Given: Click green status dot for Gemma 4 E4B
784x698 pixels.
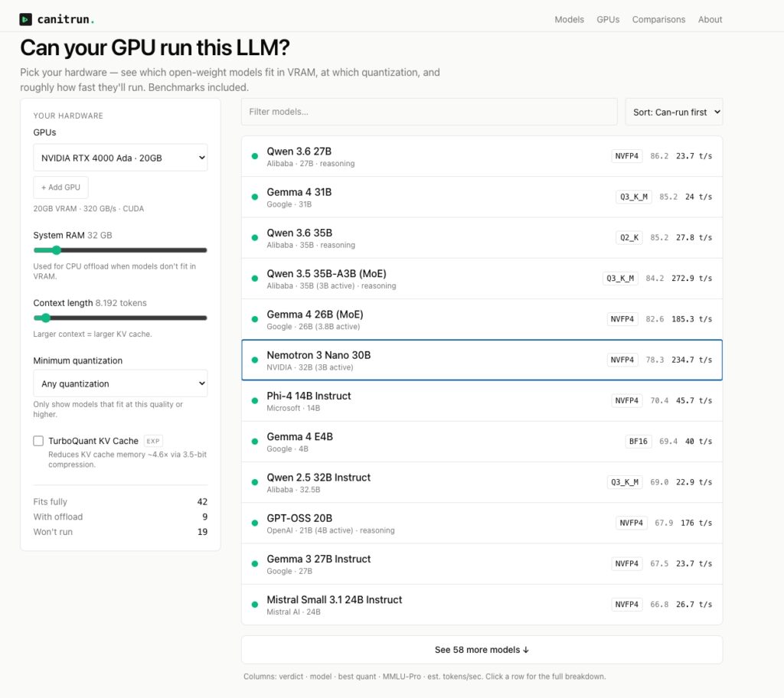Looking at the screenshot, I should 255,442.
